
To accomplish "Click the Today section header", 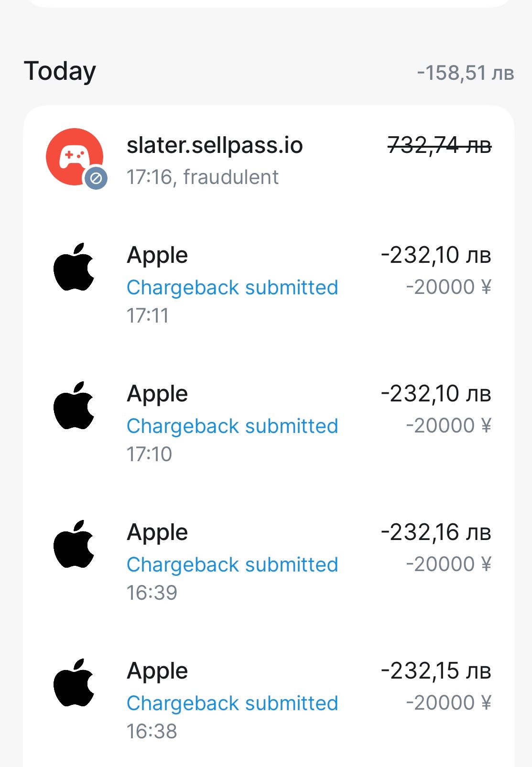I will (x=60, y=72).
